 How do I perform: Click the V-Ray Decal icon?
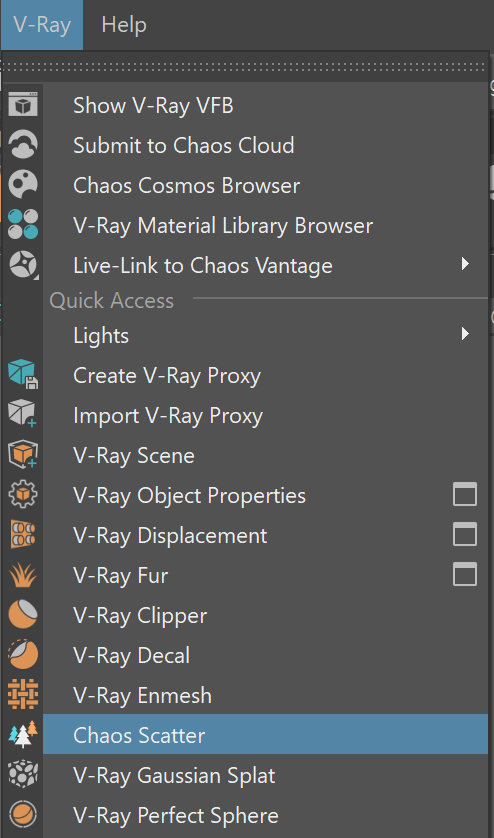pyautogui.click(x=22, y=655)
